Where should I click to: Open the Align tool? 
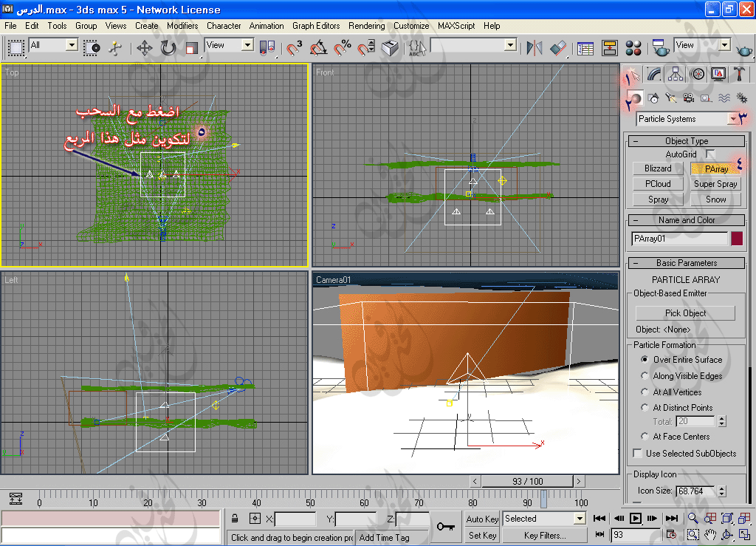click(x=558, y=48)
